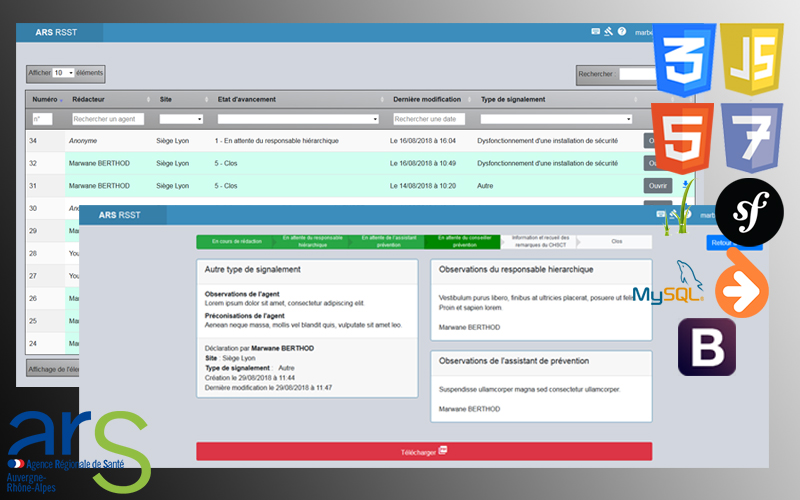Click '5 - Clos' status in row 32

[226, 163]
